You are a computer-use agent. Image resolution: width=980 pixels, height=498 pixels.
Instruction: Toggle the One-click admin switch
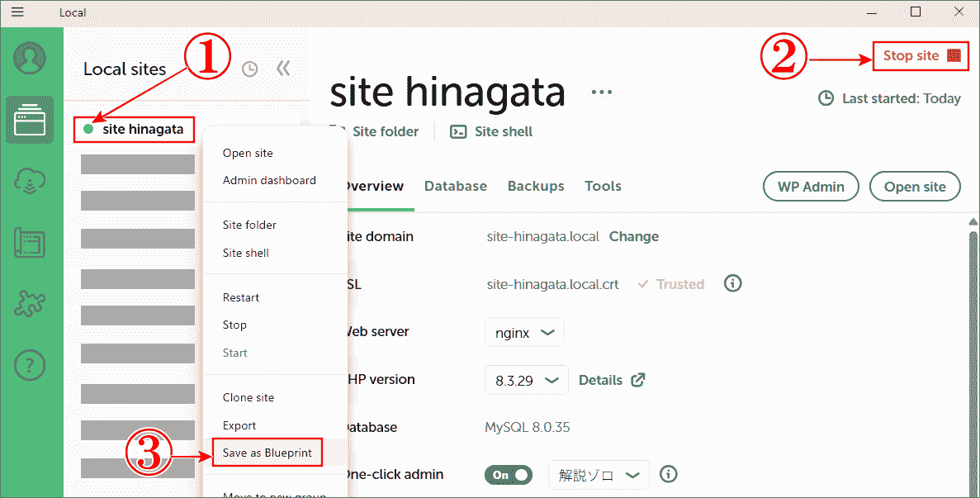[x=508, y=475]
